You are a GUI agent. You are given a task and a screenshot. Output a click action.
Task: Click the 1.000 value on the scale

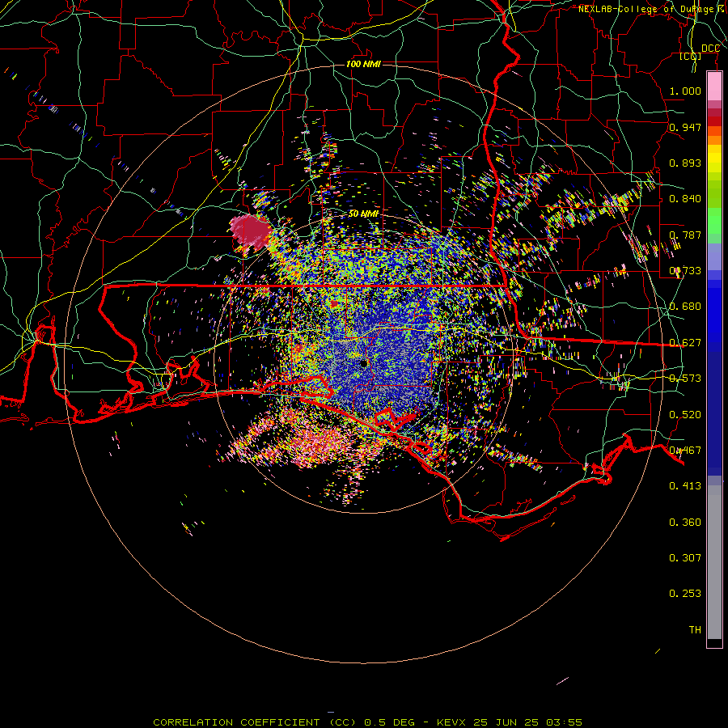(x=685, y=91)
